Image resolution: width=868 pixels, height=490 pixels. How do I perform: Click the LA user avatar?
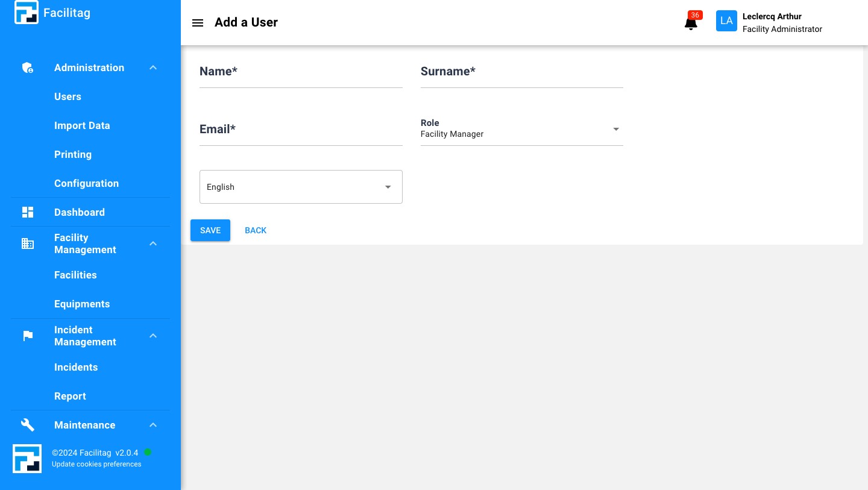(726, 21)
